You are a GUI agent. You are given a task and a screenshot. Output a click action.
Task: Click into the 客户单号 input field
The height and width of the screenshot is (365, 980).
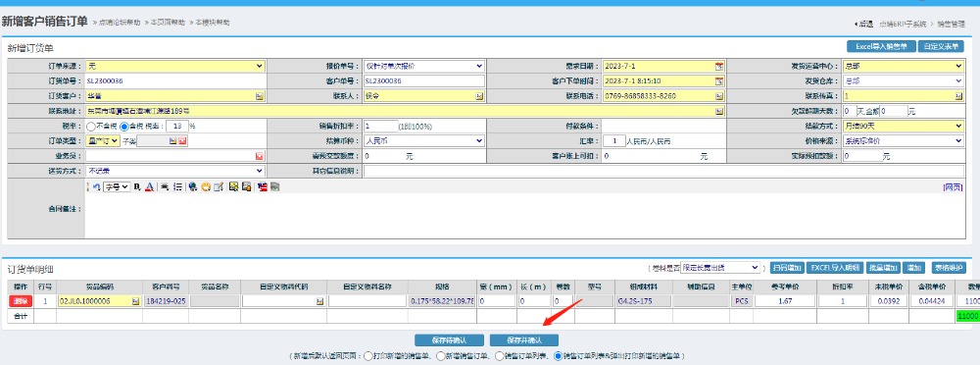(423, 80)
